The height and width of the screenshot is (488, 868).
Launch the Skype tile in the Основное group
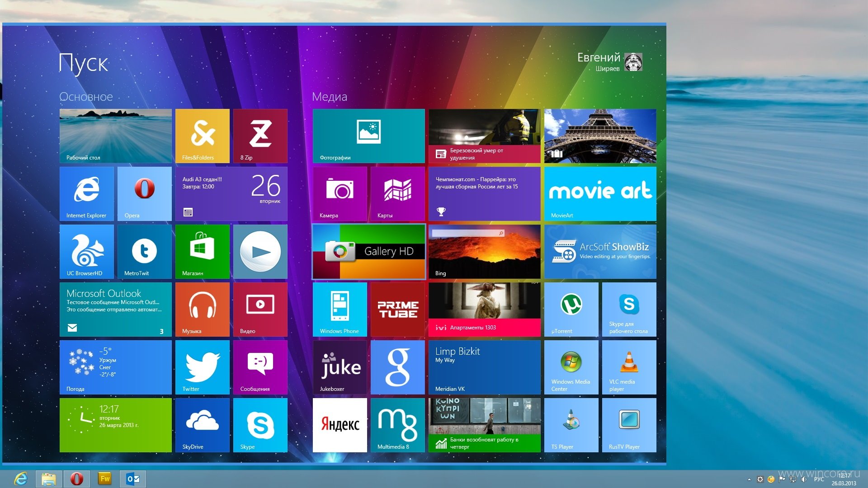260,425
